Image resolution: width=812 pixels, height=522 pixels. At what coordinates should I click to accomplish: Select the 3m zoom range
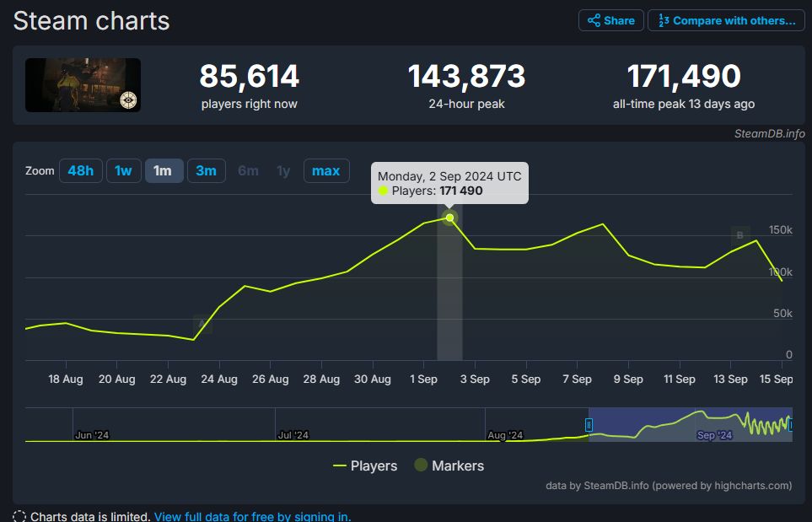pyautogui.click(x=206, y=170)
